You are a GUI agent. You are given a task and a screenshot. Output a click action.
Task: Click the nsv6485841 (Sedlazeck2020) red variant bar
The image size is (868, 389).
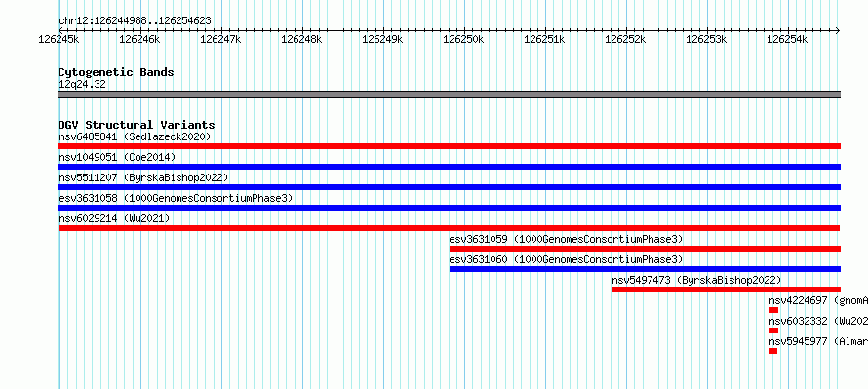click(x=449, y=146)
